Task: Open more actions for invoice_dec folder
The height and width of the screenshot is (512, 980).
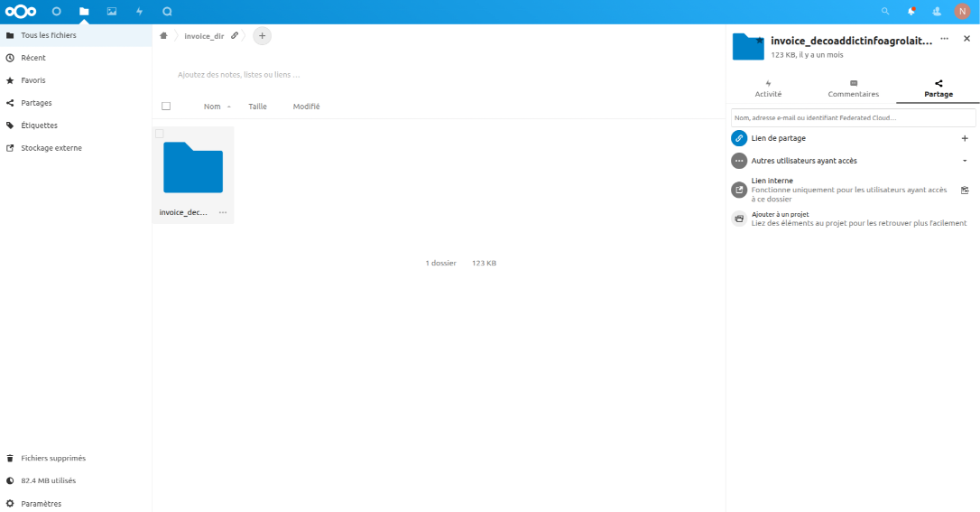Action: (x=223, y=212)
